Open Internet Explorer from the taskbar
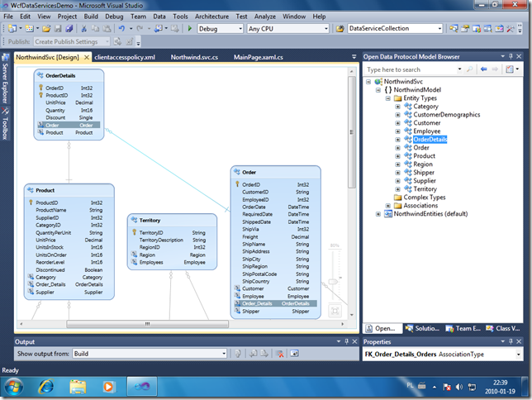The height and width of the screenshot is (400, 532). (47, 385)
